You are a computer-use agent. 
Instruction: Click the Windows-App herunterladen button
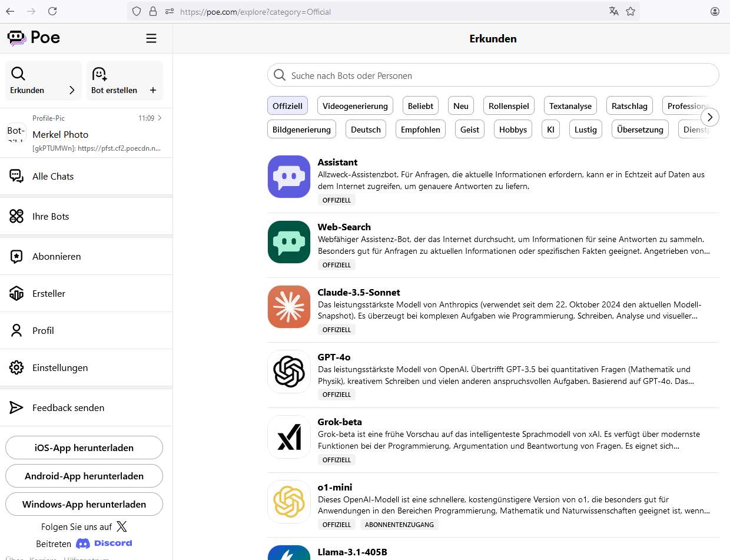click(x=84, y=504)
